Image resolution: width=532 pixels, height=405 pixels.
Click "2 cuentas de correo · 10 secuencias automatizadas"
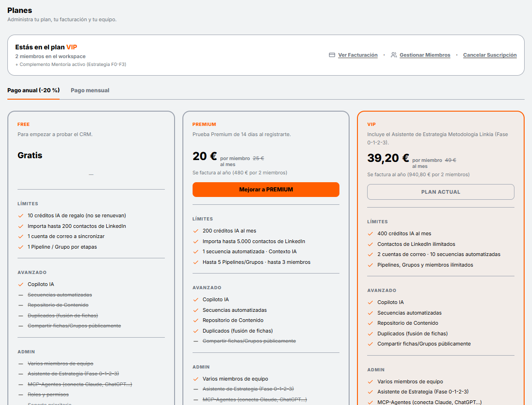click(x=439, y=254)
